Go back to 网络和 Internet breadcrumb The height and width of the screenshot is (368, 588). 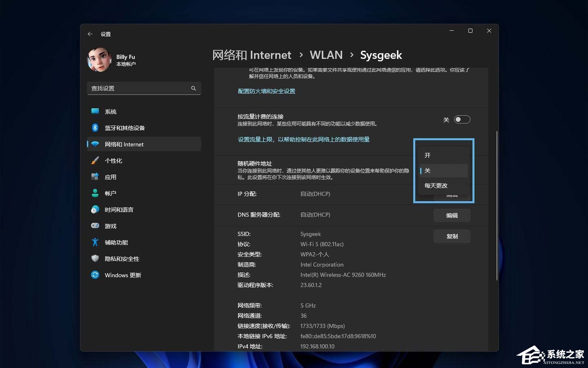point(252,55)
